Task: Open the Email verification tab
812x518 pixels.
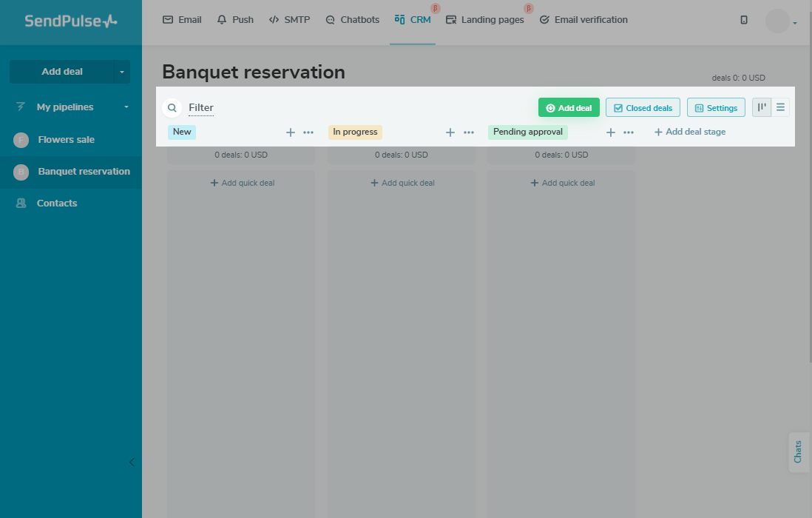Action: tap(583, 20)
